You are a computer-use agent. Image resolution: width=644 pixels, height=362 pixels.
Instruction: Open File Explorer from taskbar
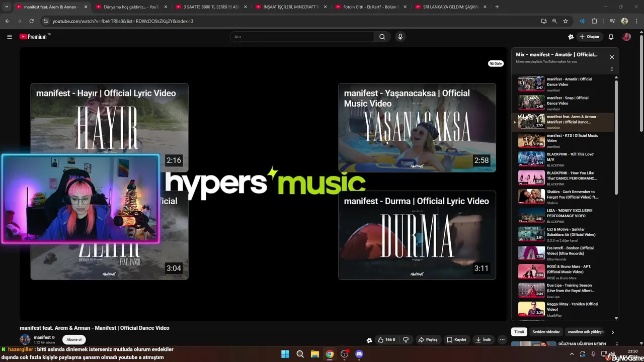[314, 354]
